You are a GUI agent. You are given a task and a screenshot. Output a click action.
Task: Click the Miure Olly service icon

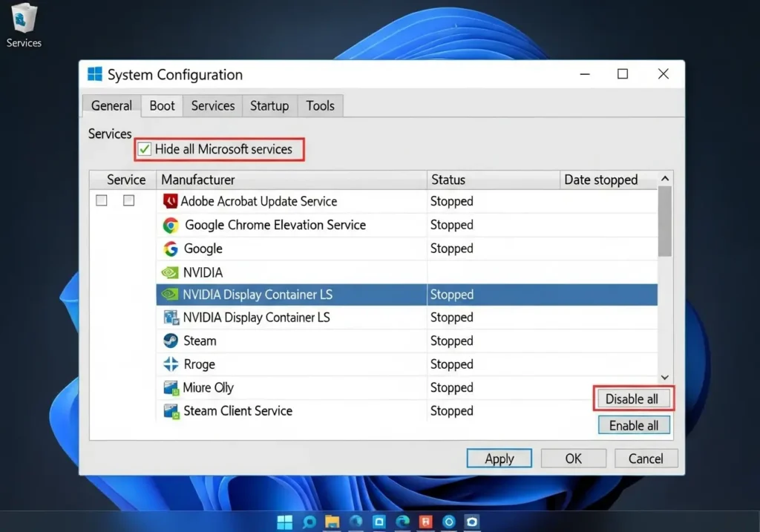pos(171,387)
